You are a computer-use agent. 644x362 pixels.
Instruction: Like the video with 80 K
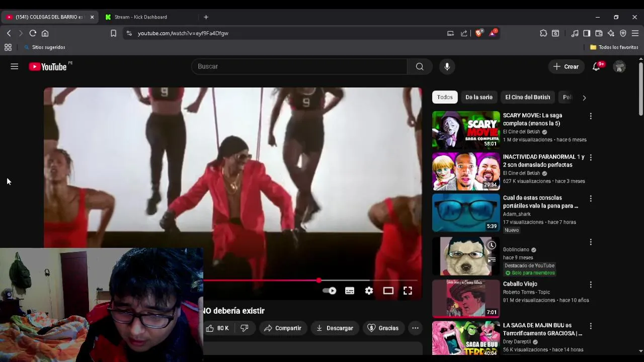point(218,328)
